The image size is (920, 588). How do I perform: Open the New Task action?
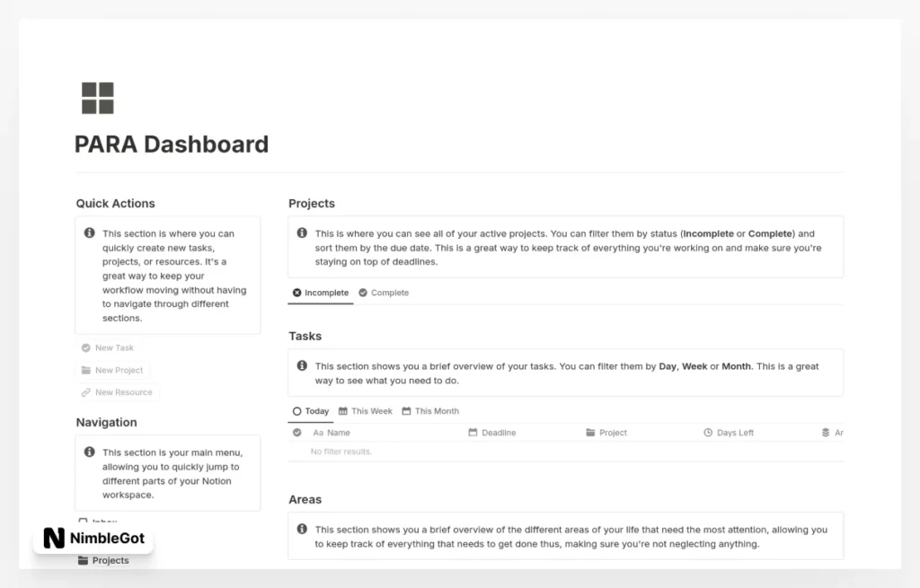(x=107, y=347)
